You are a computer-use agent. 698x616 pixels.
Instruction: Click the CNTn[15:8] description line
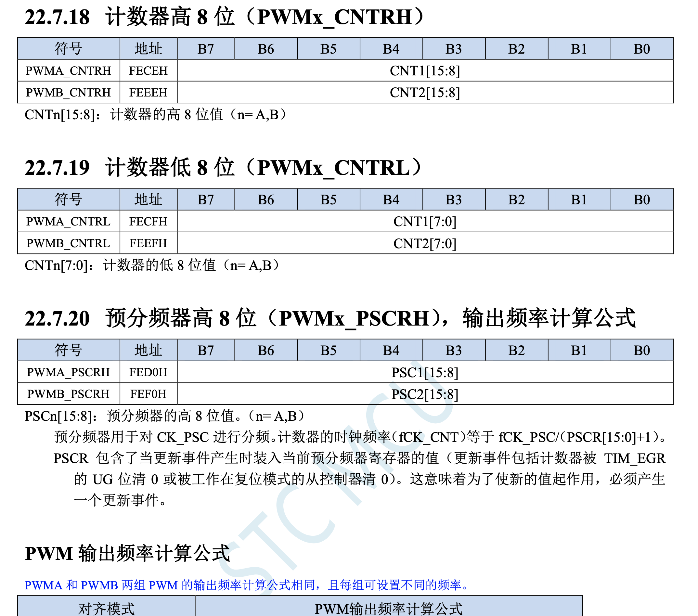pyautogui.click(x=156, y=114)
